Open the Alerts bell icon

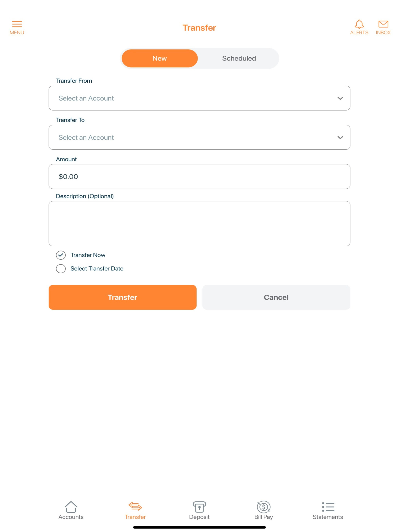(359, 24)
